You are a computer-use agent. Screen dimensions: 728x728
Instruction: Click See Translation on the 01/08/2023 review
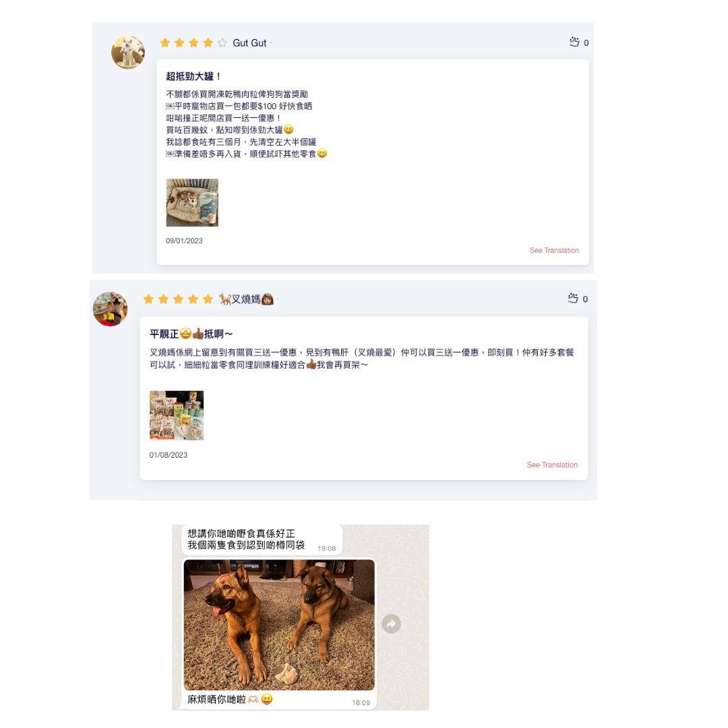pyautogui.click(x=552, y=464)
